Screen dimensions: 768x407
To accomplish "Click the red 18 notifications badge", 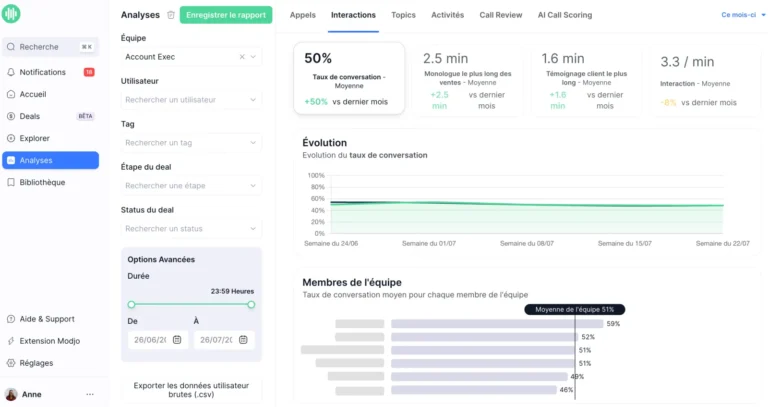I will coord(89,72).
